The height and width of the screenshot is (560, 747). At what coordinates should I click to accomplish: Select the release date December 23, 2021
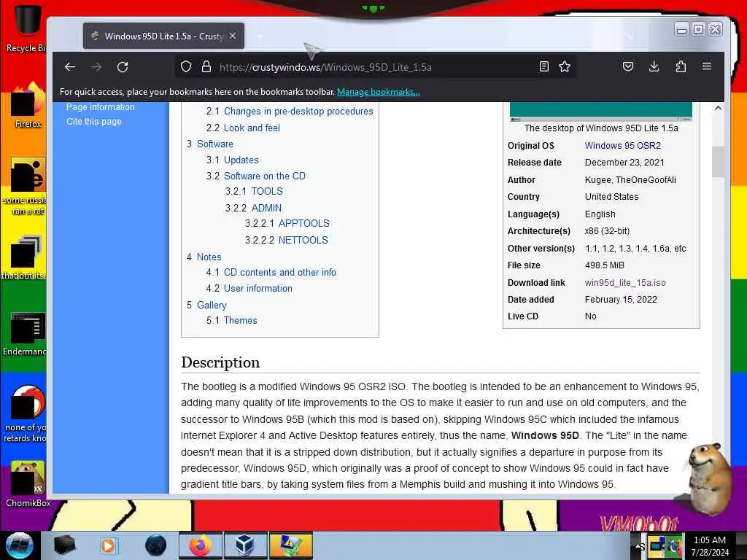(624, 163)
